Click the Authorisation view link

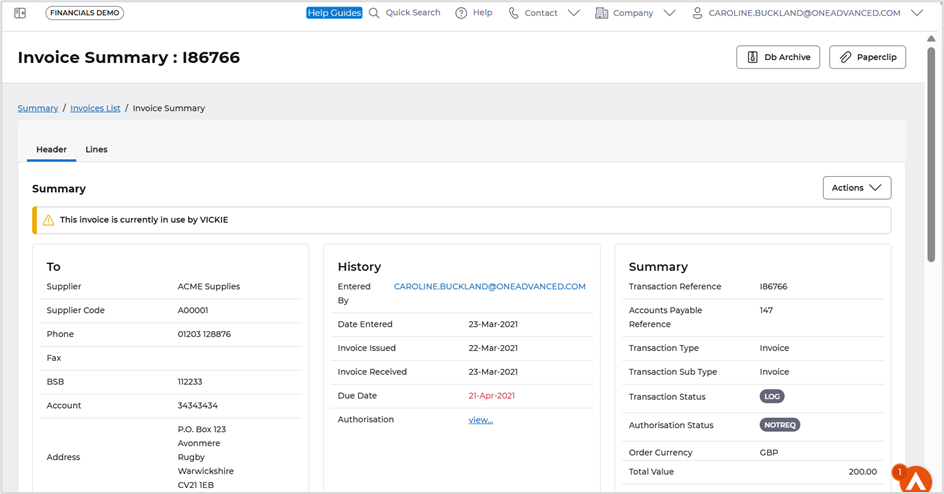click(480, 420)
